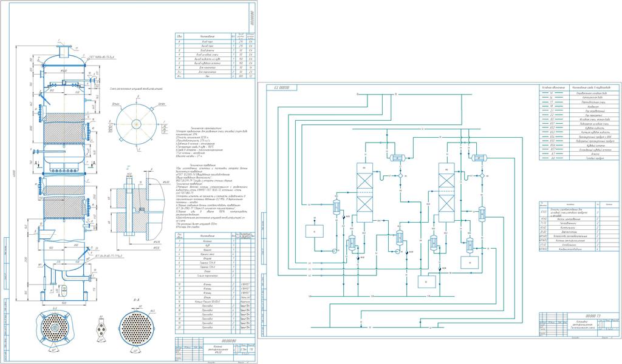This screenshot has height=364, width=622.
Task: Click the 'Готовый продукт' legend row
Action: (579, 158)
